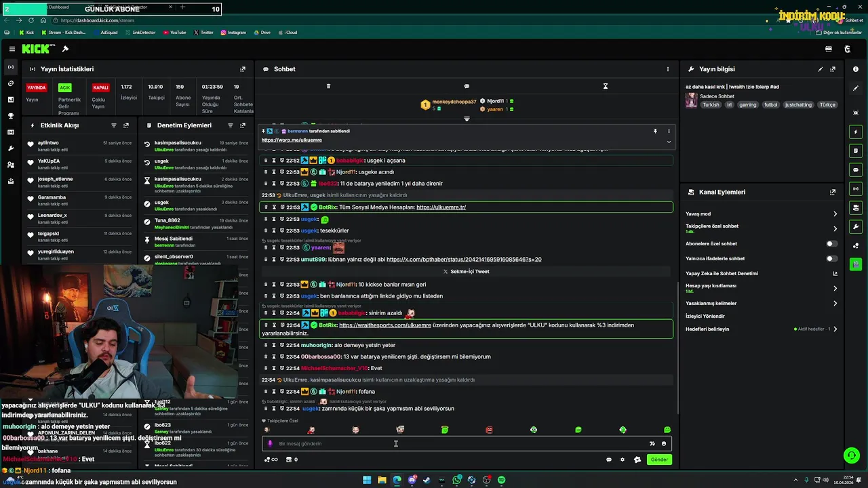Open the Drive bookmark
868x488 pixels.
262,33
